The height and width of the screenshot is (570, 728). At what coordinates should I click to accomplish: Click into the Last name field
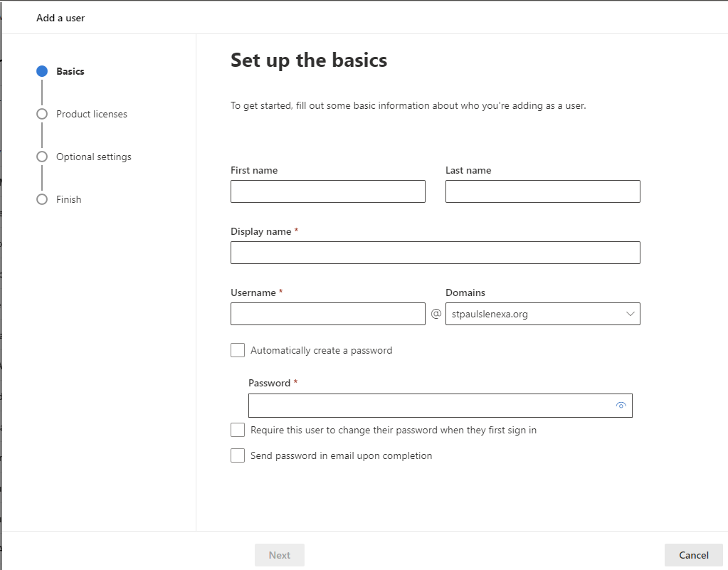point(542,191)
